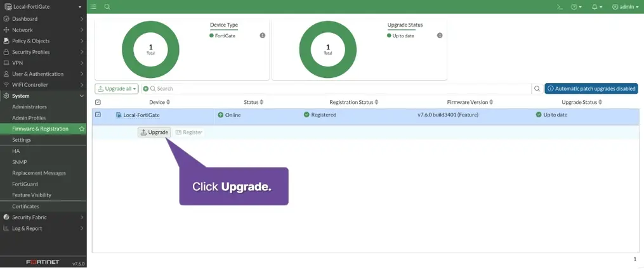Collapse the System menu chevron
The height and width of the screenshot is (270, 644).
[82, 96]
